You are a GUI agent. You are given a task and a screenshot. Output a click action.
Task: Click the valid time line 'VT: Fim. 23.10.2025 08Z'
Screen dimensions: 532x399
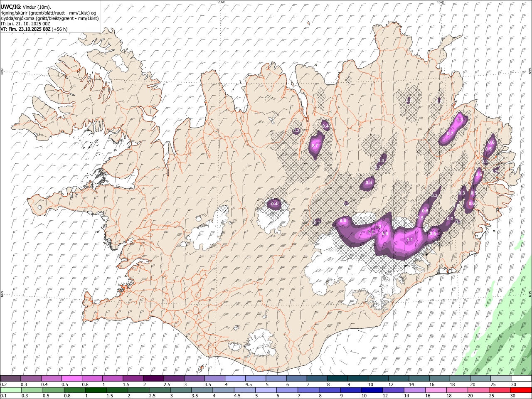(x=25, y=29)
